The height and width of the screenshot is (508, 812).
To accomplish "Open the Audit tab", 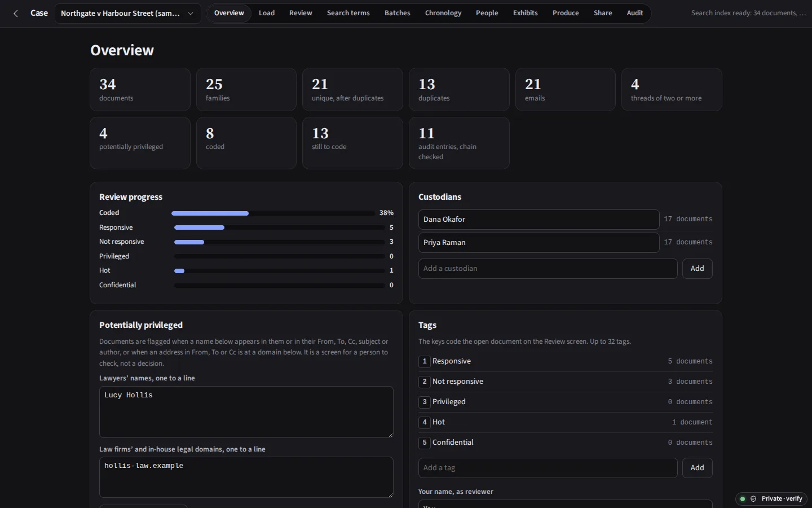I will pos(635,13).
